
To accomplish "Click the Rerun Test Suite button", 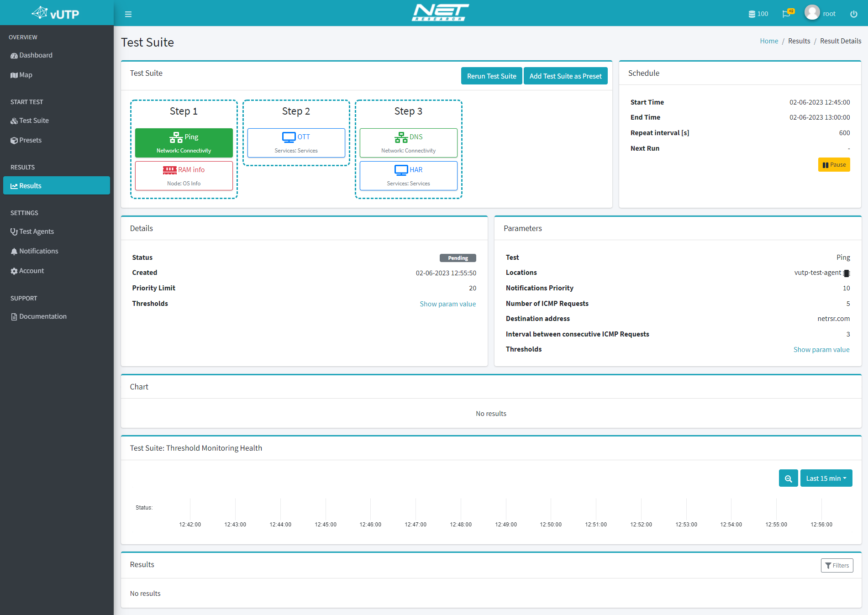I will point(491,76).
